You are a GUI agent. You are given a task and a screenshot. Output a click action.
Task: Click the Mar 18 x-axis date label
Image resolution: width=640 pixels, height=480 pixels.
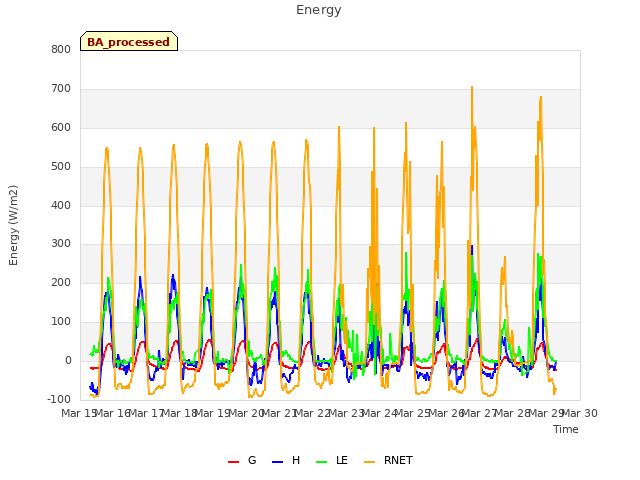pyautogui.click(x=179, y=413)
